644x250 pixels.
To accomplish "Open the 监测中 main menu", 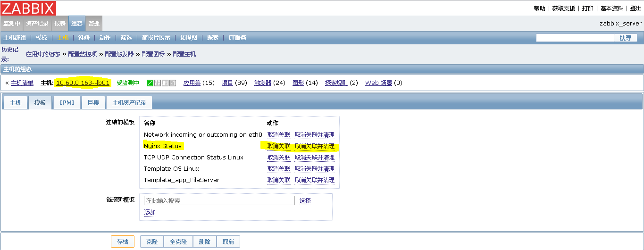I will coord(12,24).
